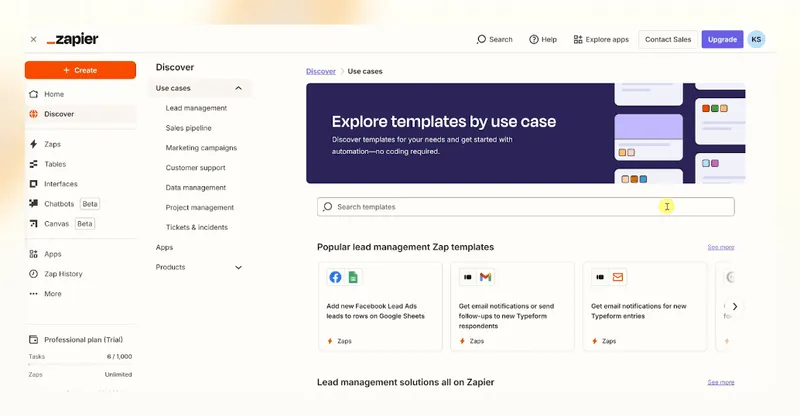The width and height of the screenshot is (800, 416).
Task: Open Lead management use case
Action: (x=196, y=108)
